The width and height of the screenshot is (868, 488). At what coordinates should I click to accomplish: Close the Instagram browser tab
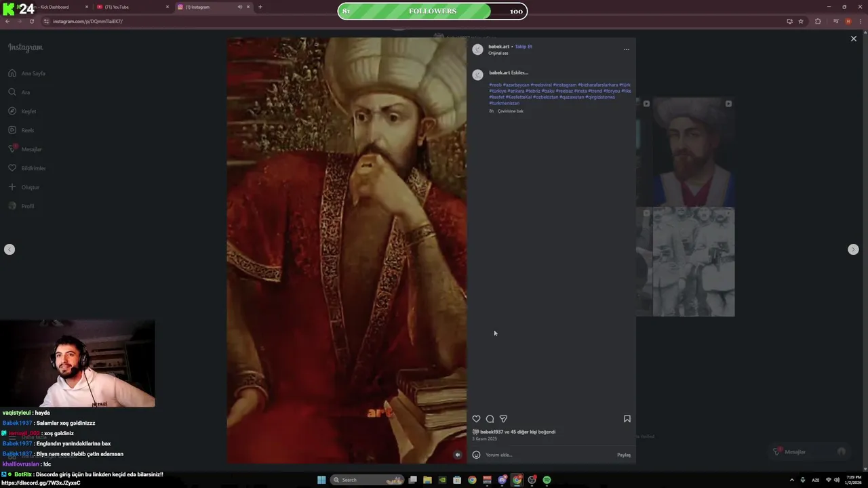click(x=248, y=7)
